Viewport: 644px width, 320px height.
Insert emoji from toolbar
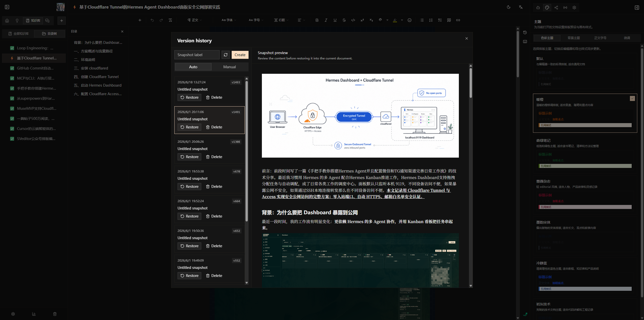pyautogui.click(x=410, y=20)
